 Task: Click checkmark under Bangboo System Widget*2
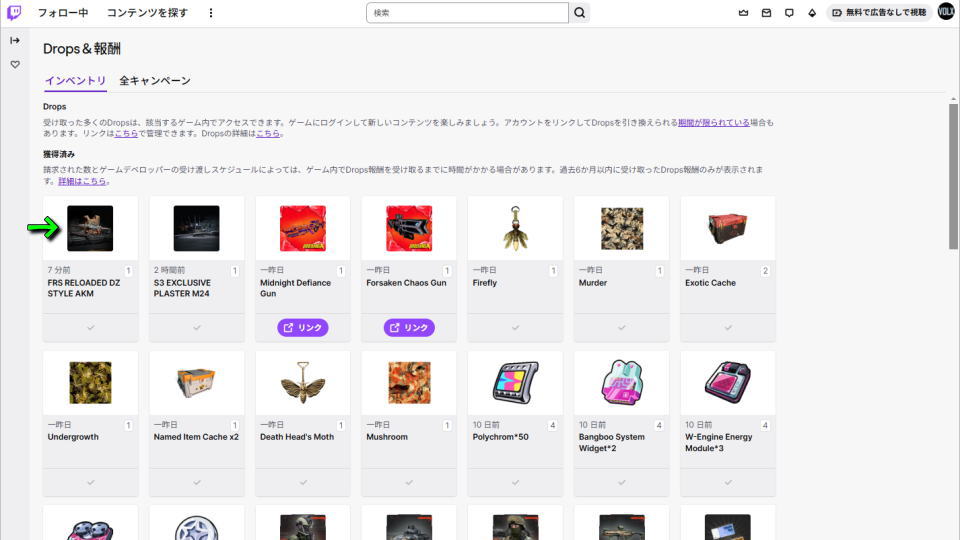[621, 482]
